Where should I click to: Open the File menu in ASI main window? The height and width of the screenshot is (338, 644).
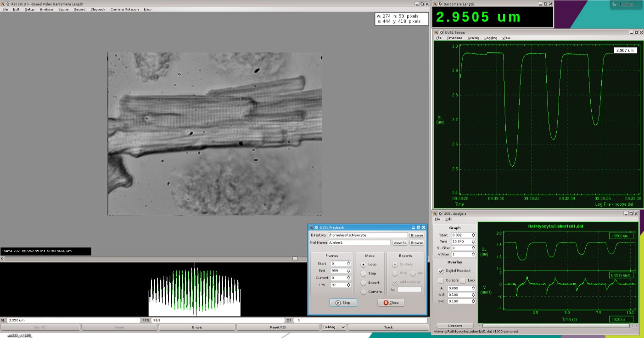click(x=5, y=9)
